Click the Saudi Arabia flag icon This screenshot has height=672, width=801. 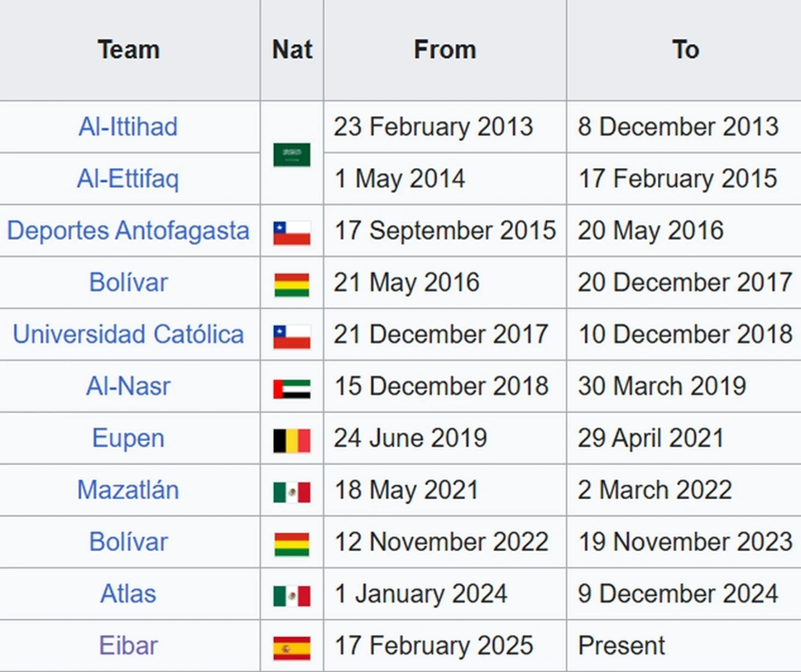point(292,155)
